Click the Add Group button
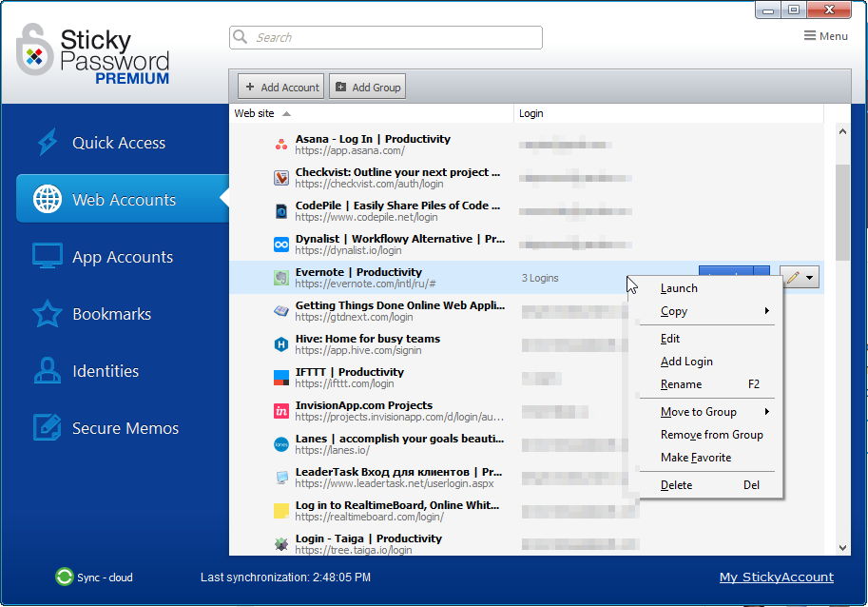868x607 pixels. click(x=368, y=87)
